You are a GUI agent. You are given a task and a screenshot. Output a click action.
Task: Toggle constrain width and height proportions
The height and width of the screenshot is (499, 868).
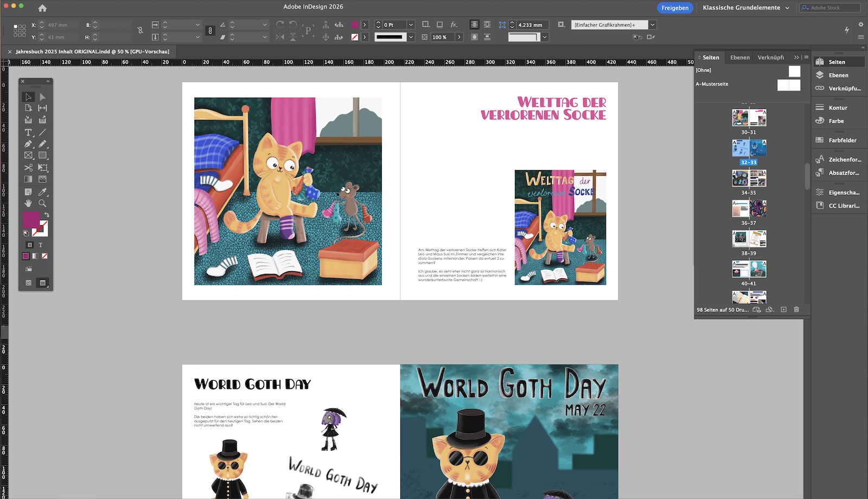point(141,30)
